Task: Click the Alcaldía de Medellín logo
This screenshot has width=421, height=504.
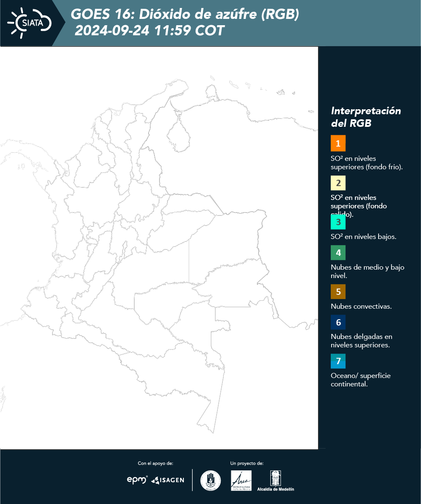Action: tap(275, 480)
